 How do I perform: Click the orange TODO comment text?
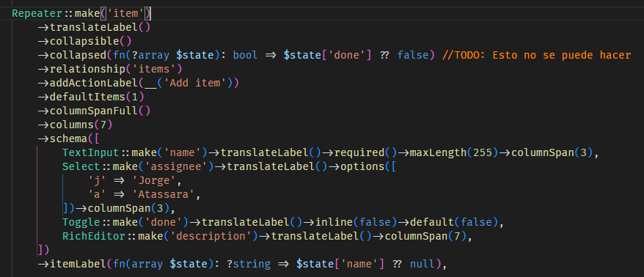(536, 56)
